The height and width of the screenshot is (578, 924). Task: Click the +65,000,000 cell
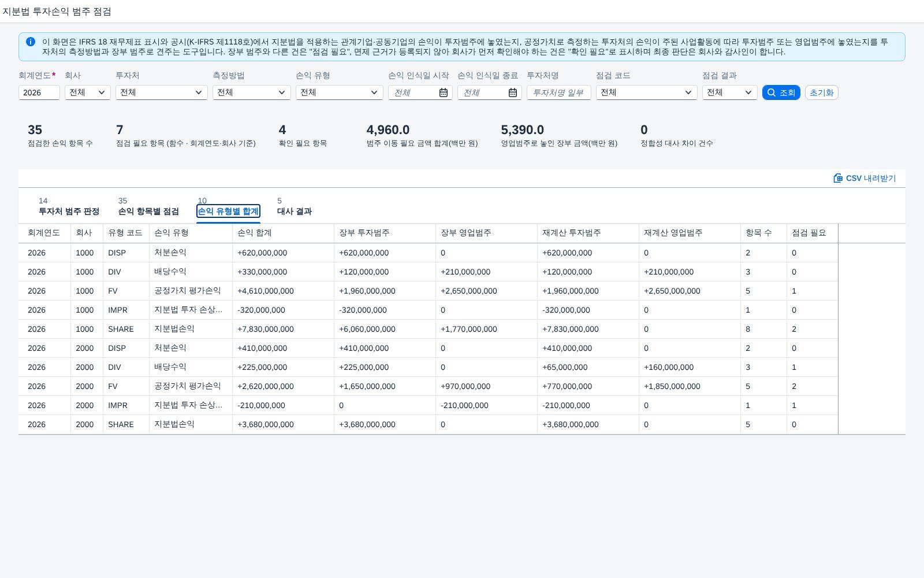[588, 367]
